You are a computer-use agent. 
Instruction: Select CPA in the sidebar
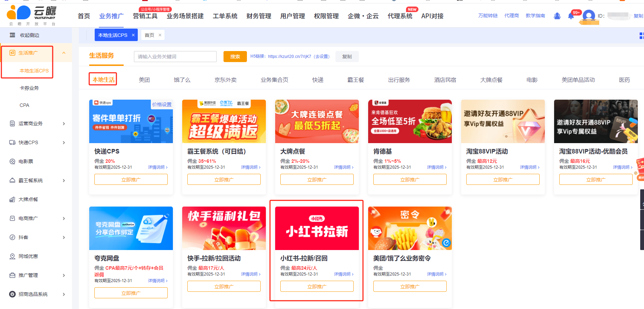point(24,105)
